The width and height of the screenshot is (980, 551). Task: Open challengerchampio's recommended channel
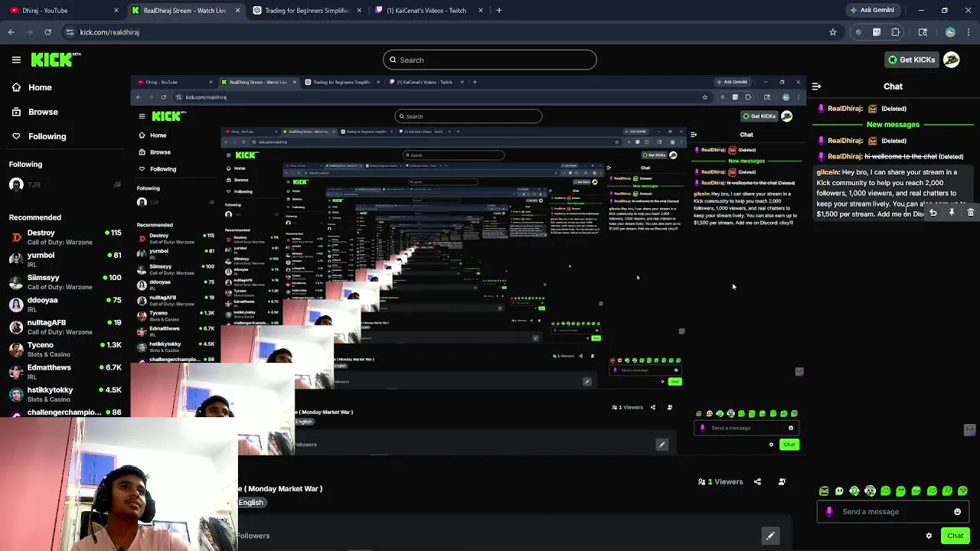(65, 412)
